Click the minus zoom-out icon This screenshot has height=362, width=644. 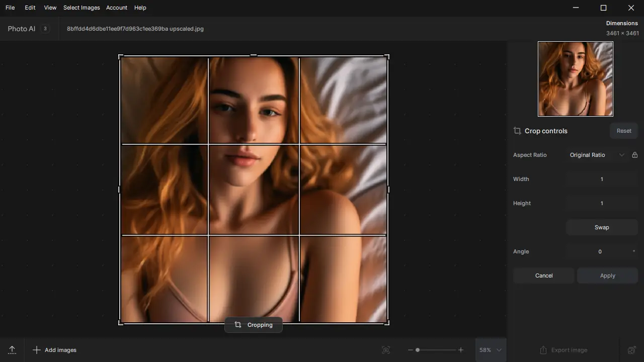pyautogui.click(x=411, y=350)
